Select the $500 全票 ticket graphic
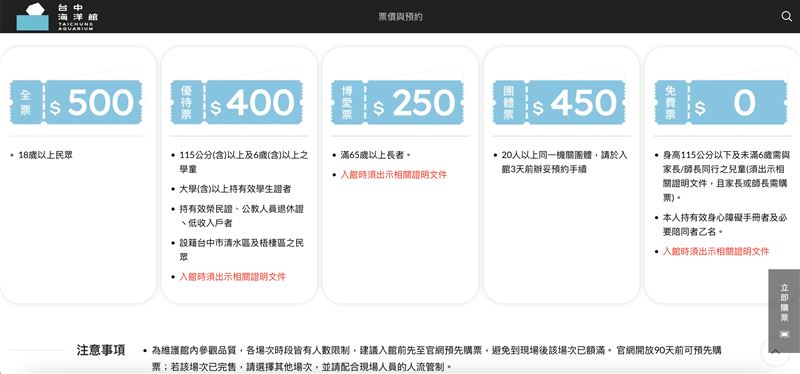The height and width of the screenshot is (374, 800). pos(76,103)
